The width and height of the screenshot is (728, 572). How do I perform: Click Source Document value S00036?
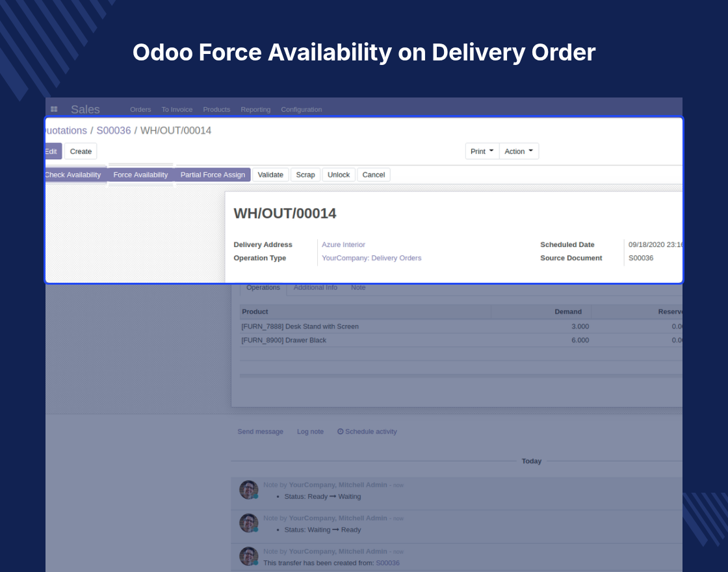click(641, 258)
